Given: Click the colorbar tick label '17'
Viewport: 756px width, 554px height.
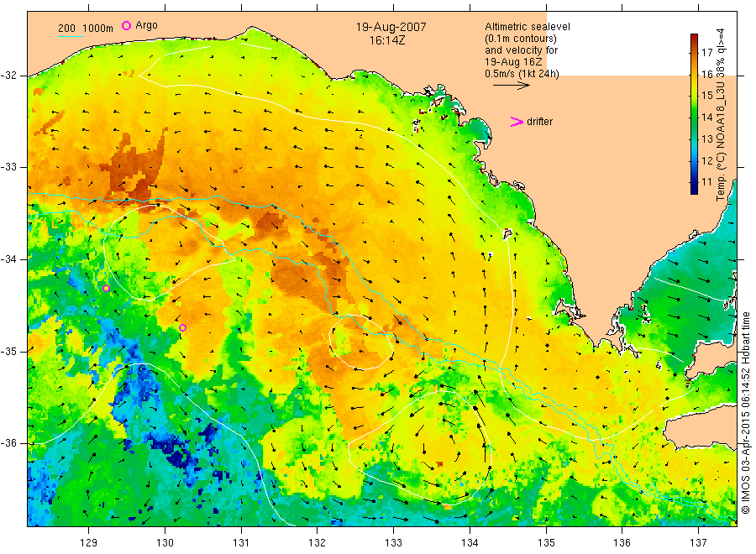Looking at the screenshot, I should point(706,53).
